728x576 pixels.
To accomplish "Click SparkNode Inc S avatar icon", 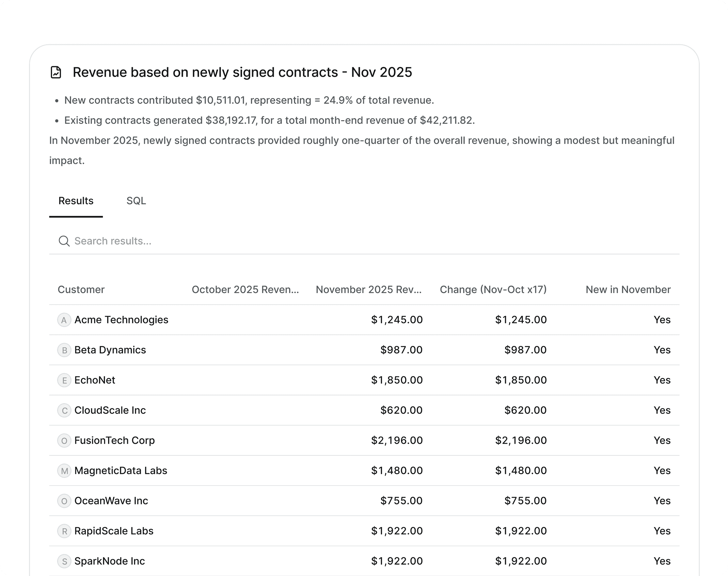I will tap(64, 561).
